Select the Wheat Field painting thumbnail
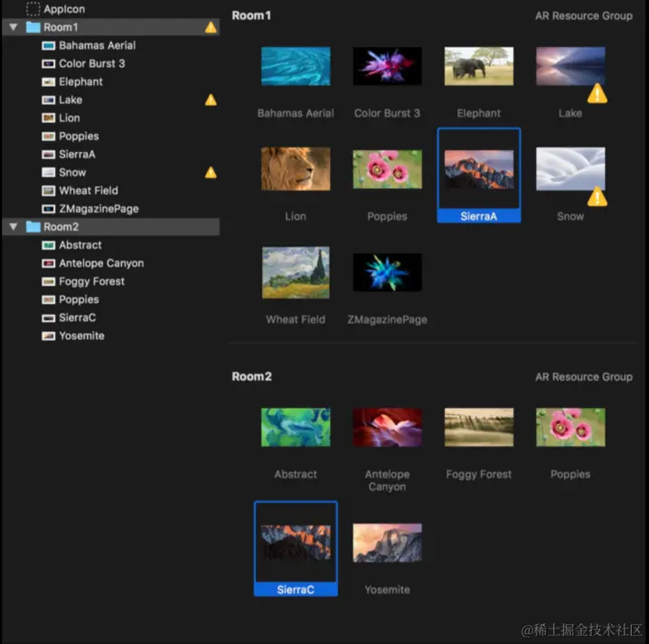 [296, 272]
